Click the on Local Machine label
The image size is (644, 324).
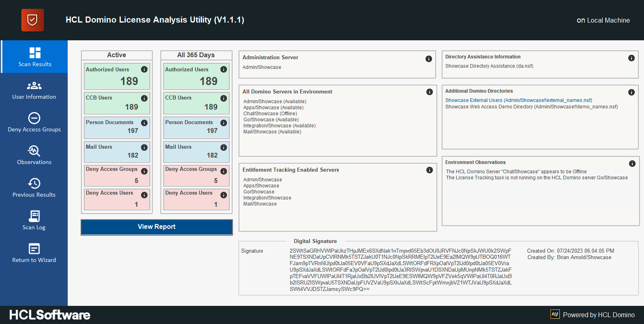tap(603, 20)
